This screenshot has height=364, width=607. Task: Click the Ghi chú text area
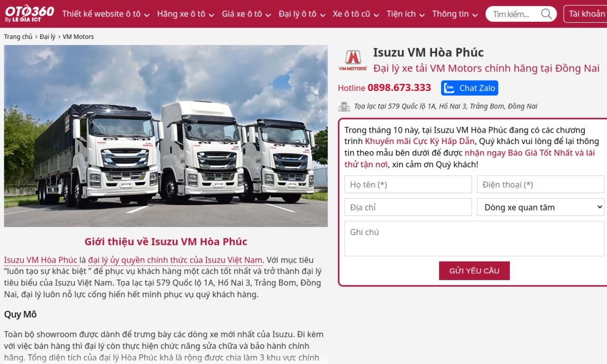[474, 238]
